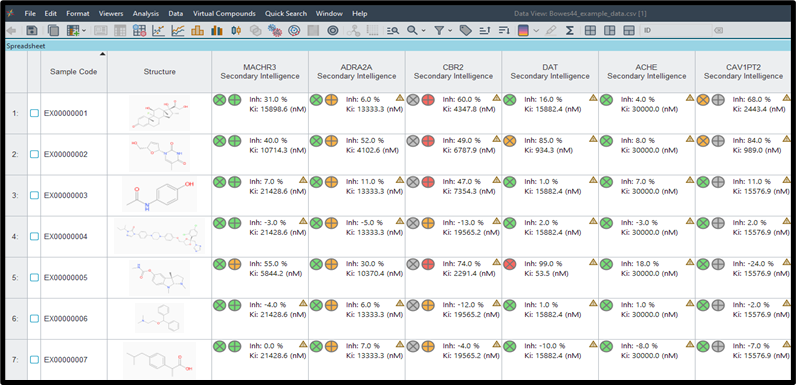
Task: Open the Format menu
Action: pyautogui.click(x=78, y=14)
